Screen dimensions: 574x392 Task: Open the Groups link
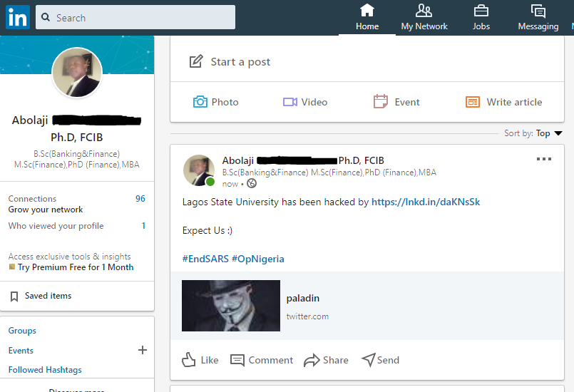22,331
